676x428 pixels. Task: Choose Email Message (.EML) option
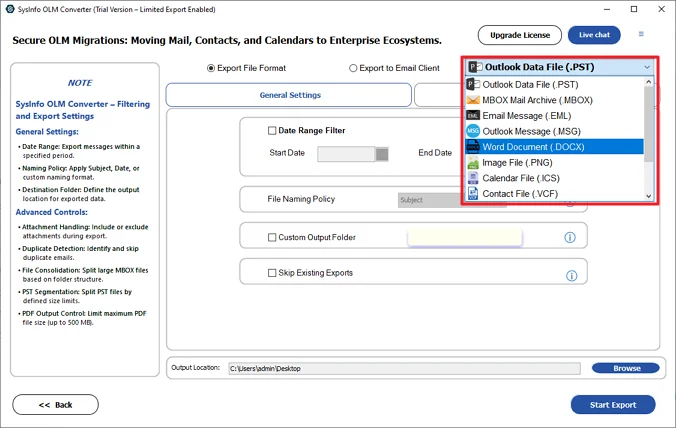[554, 116]
